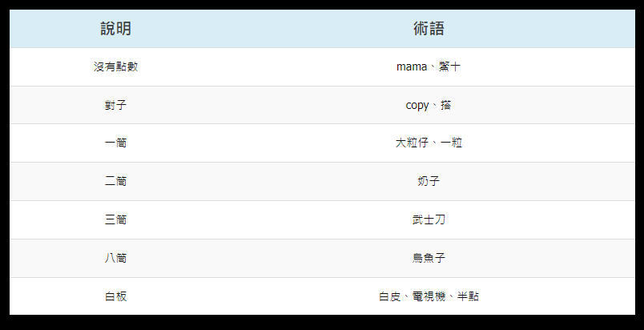Select the 沒有點數 cell
Image resolution: width=644 pixels, height=330 pixels.
tap(115, 66)
